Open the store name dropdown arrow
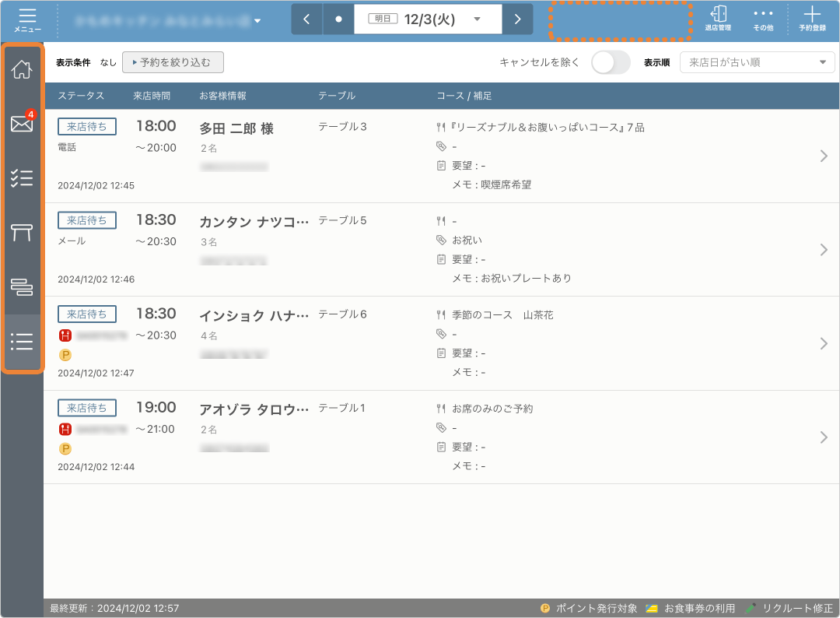Image resolution: width=840 pixels, height=618 pixels. [257, 21]
